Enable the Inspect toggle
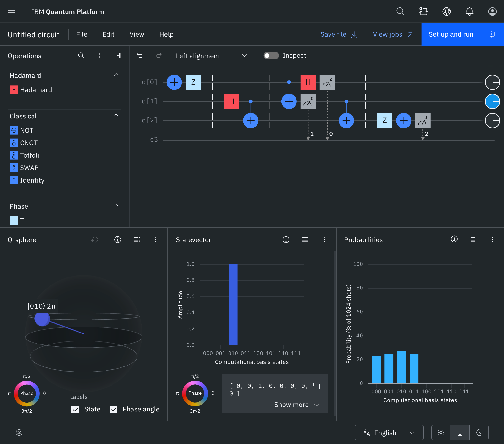The width and height of the screenshot is (504, 444). point(271,55)
